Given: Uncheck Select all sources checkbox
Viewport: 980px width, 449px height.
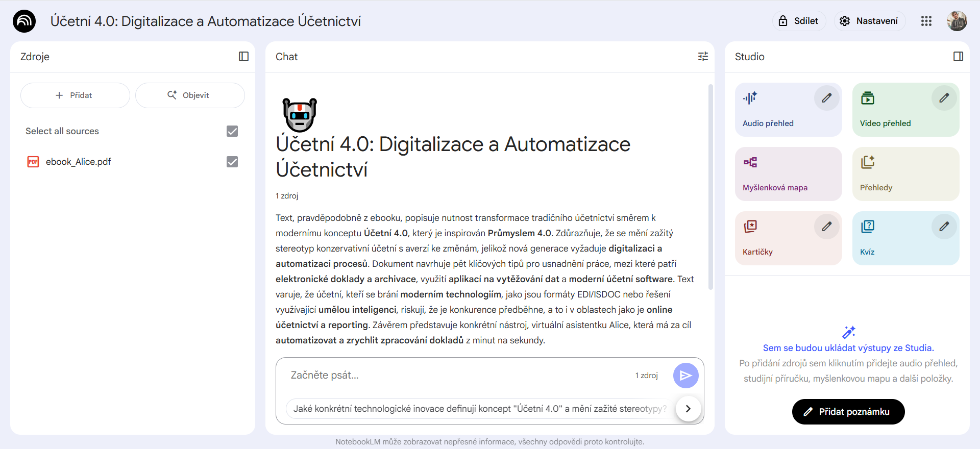Looking at the screenshot, I should coord(232,131).
